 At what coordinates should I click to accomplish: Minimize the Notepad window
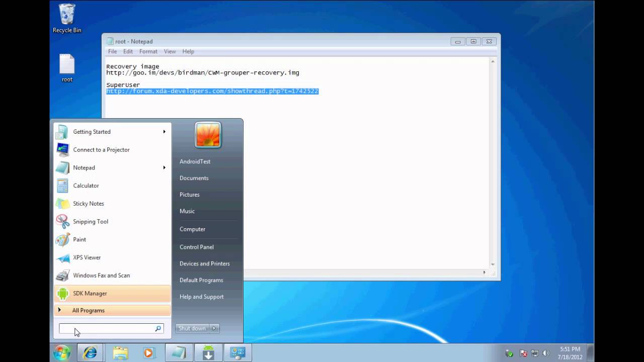click(458, 42)
